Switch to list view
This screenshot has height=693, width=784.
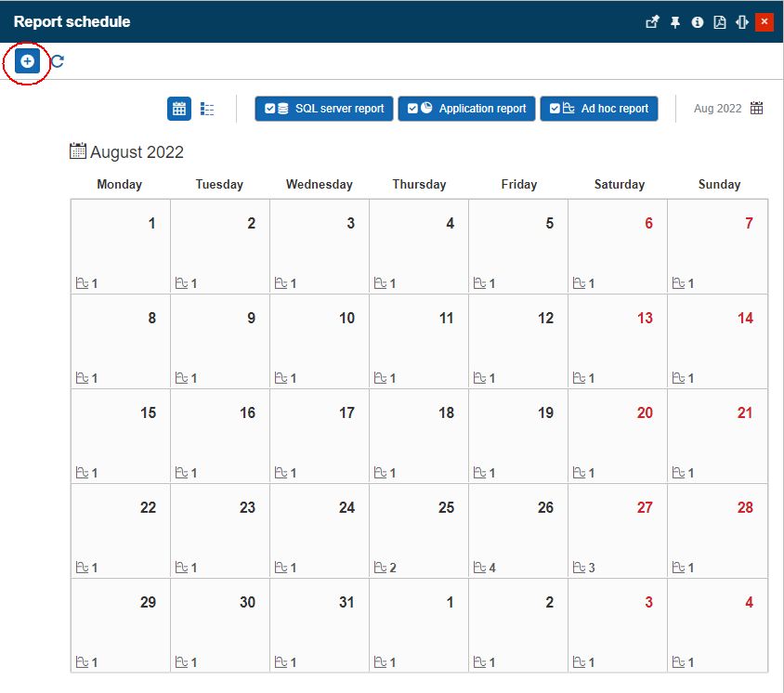[207, 109]
